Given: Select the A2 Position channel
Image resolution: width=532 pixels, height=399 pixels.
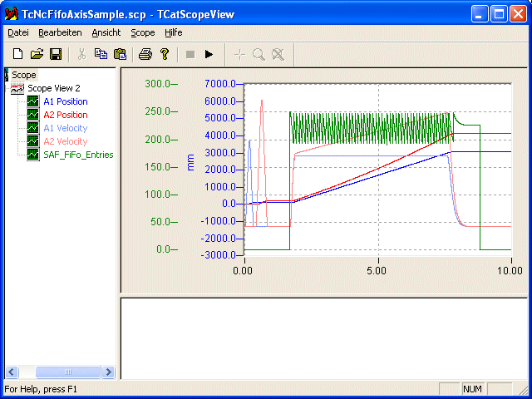Looking at the screenshot, I should click(66, 115).
